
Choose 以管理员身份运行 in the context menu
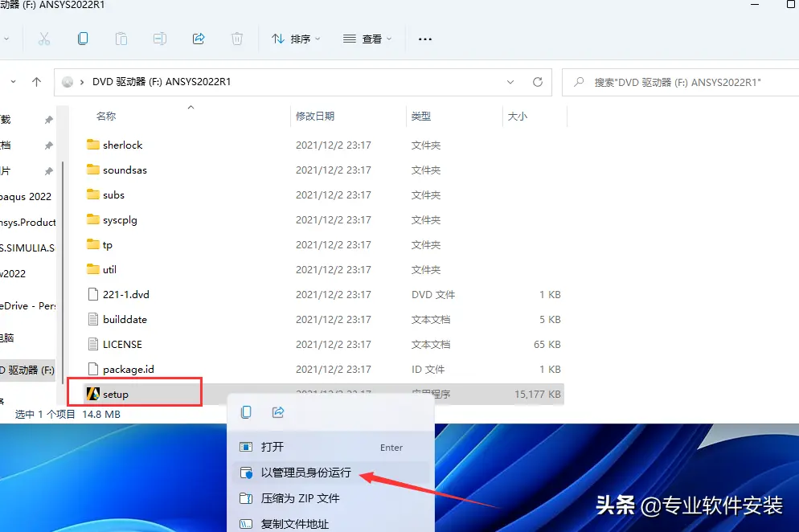[x=330, y=473]
